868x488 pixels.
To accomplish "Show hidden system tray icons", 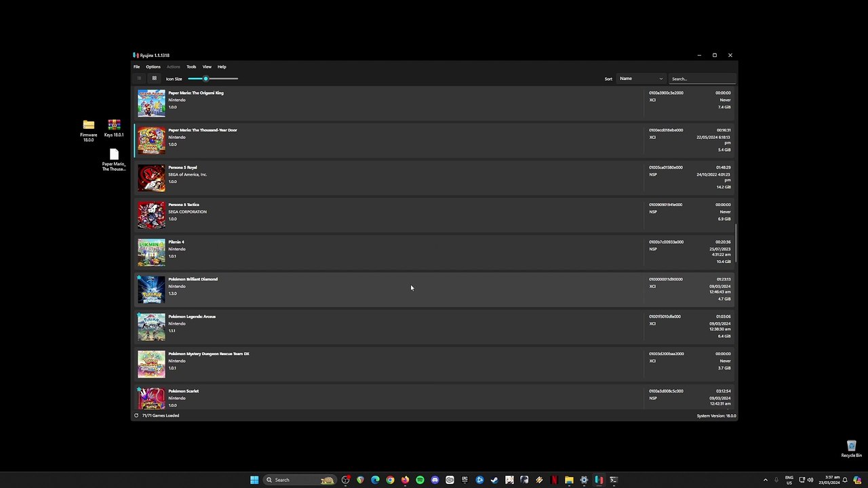I will 766,480.
